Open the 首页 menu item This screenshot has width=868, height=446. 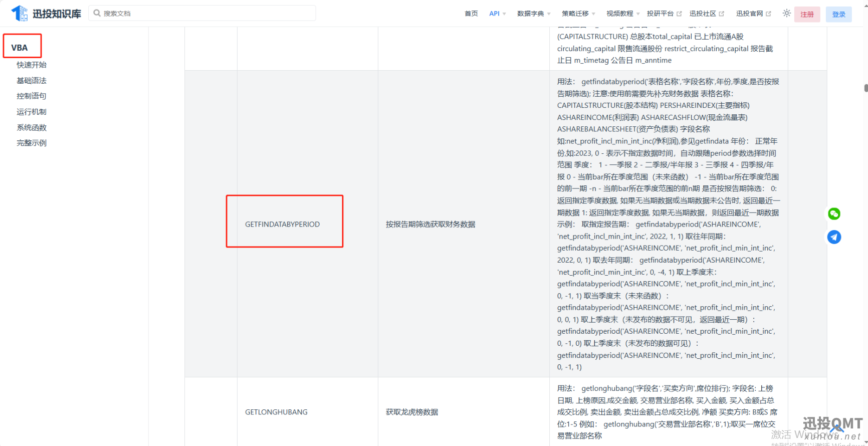coord(471,14)
